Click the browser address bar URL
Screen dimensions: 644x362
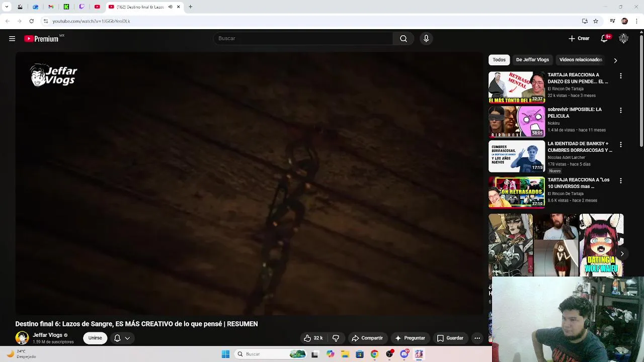[x=91, y=21]
